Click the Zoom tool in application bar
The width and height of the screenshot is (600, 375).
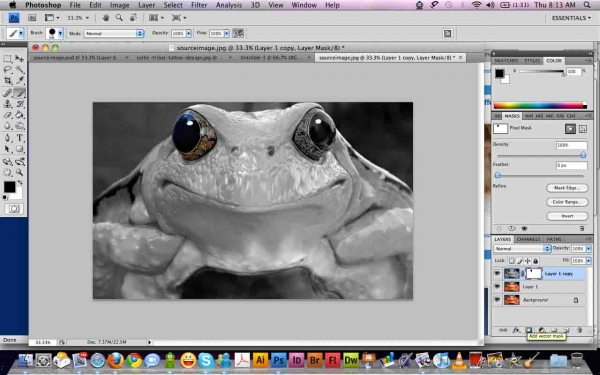[119, 18]
